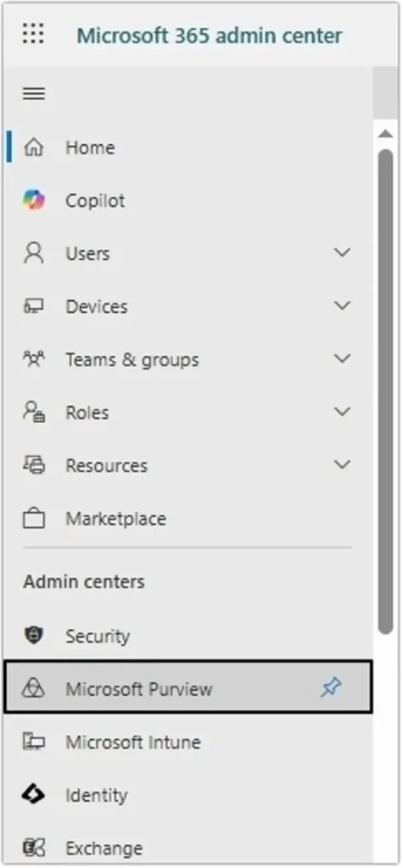Screen dimensions: 403x868
Task: Open Copilot via its colorful icon
Action: pyautogui.click(x=34, y=200)
